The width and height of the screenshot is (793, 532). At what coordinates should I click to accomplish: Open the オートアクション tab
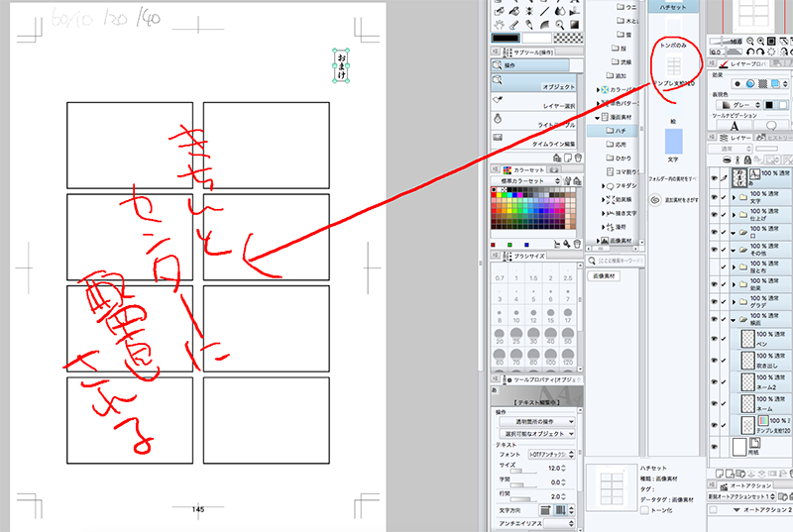pos(745,485)
